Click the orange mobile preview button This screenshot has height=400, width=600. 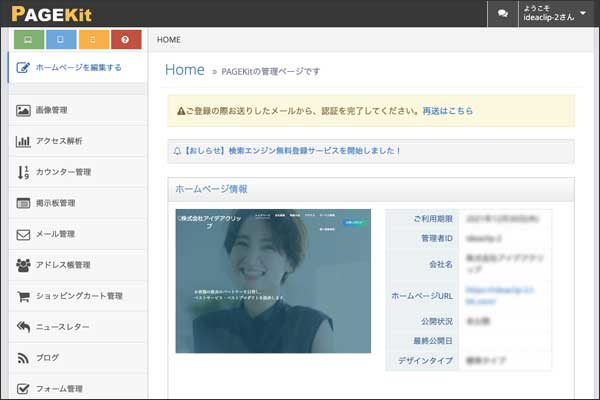click(94, 39)
